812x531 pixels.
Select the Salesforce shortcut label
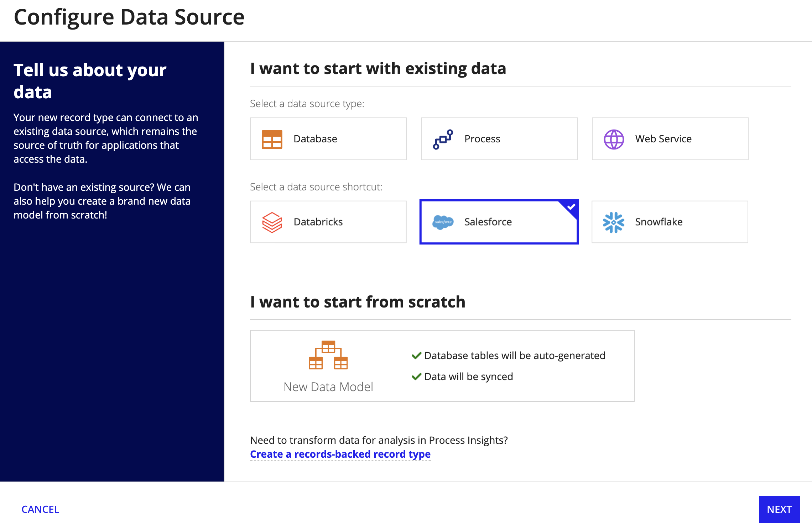pos(488,222)
